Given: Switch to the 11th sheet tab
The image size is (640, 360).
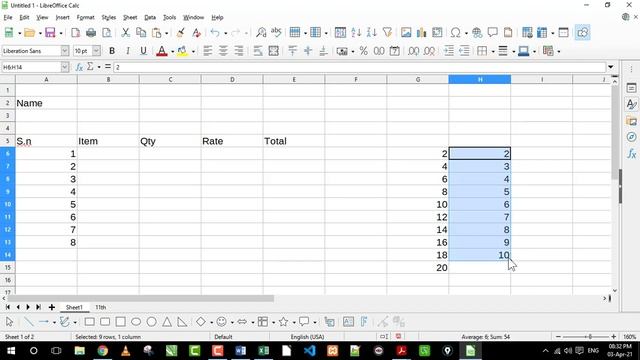Looking at the screenshot, I should point(101,307).
